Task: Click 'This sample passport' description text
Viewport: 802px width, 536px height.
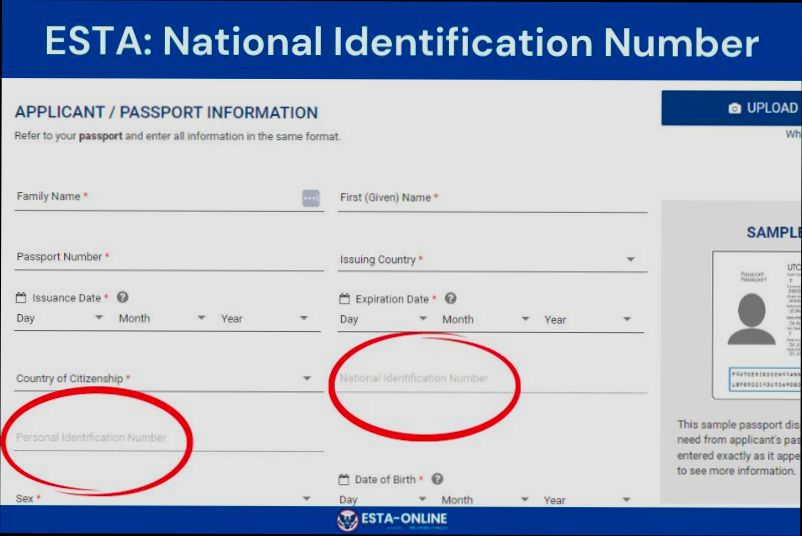Action: pos(739,448)
